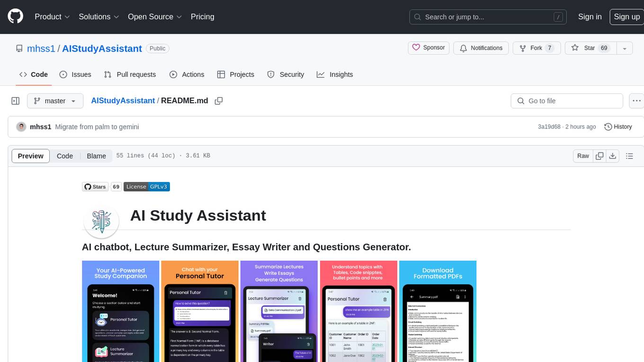The image size is (644, 362).
Task: Switch to the Pull requests tab
Action: [x=130, y=74]
